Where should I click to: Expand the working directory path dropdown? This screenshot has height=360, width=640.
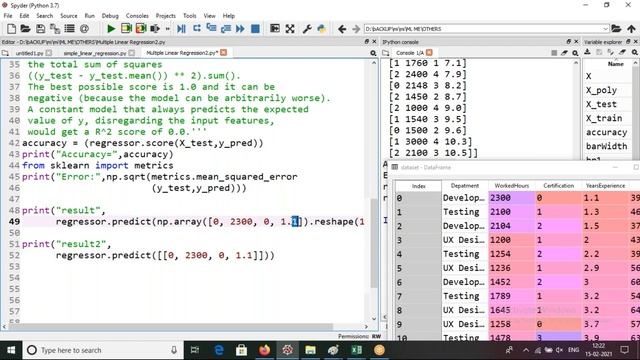(x=606, y=29)
